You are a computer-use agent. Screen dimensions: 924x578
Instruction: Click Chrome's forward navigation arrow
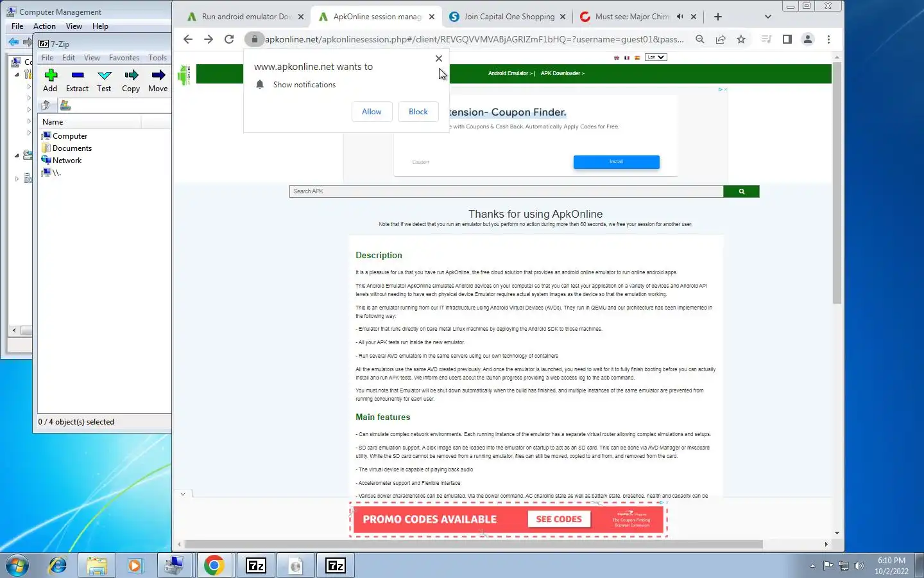pyautogui.click(x=209, y=39)
